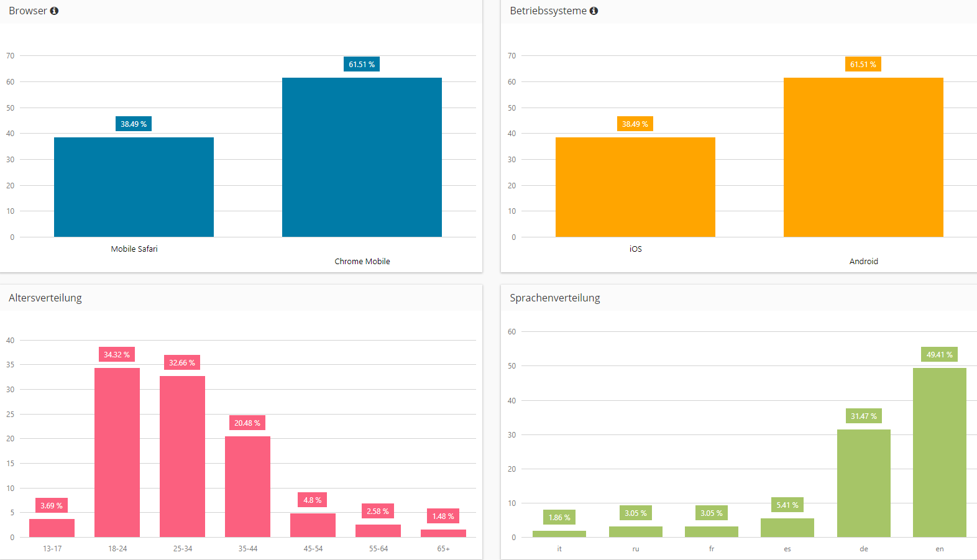
Task: Click the 25-34 axis label
Action: (183, 549)
